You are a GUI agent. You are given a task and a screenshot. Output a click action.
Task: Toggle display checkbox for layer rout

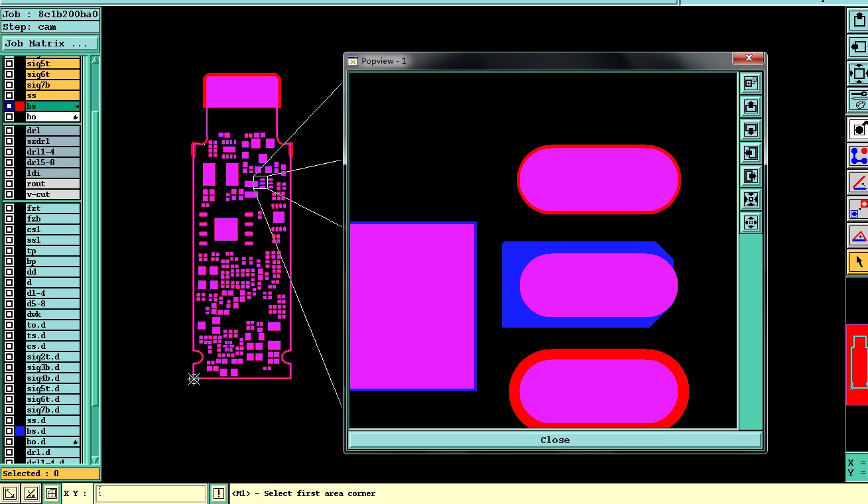pyautogui.click(x=9, y=184)
